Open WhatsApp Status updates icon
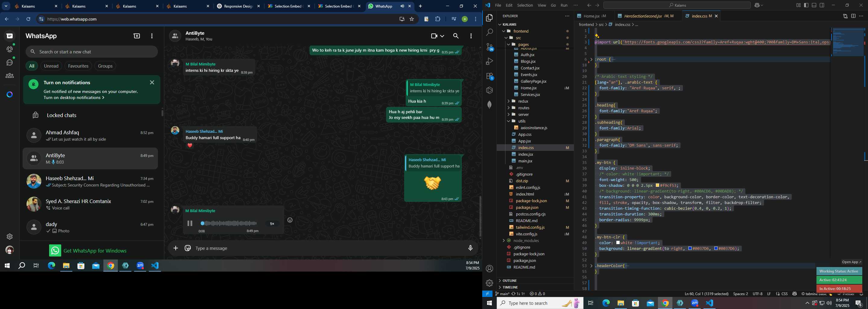Viewport: 868px width, 309px height. pyautogui.click(x=10, y=49)
